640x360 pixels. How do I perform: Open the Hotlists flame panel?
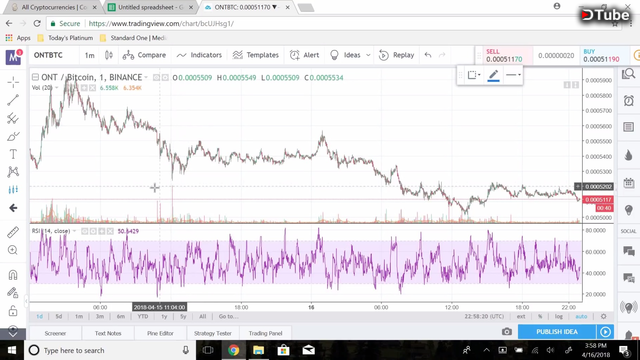tap(629, 155)
